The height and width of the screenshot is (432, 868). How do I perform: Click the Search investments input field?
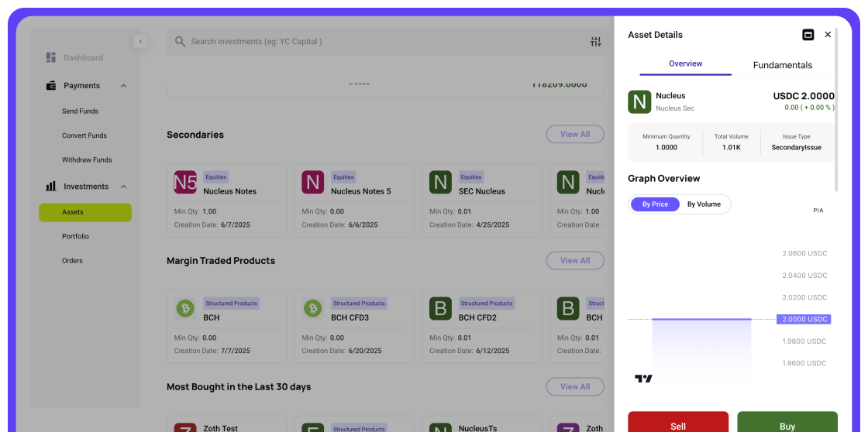pyautogui.click(x=387, y=42)
